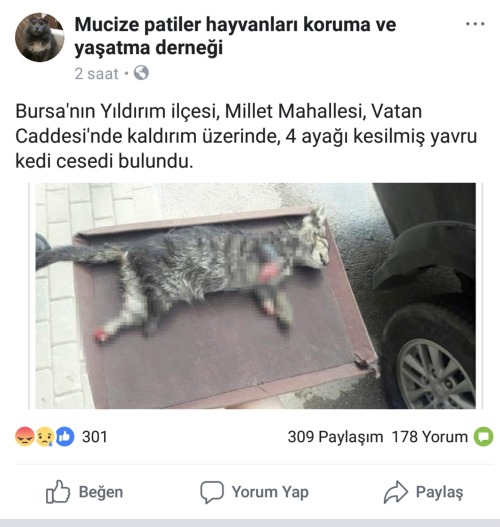This screenshot has width=500, height=527.
Task: Toggle like with the Beğen label
Action: tap(101, 492)
